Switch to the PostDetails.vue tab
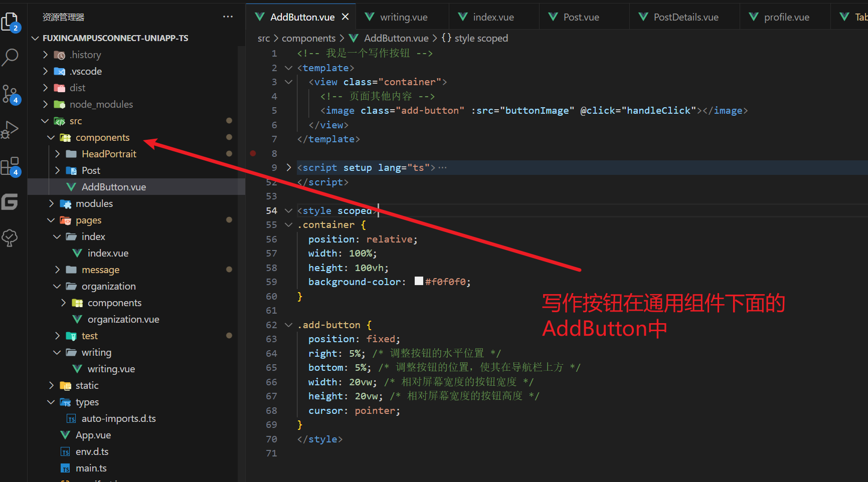This screenshot has height=482, width=868. 684,17
